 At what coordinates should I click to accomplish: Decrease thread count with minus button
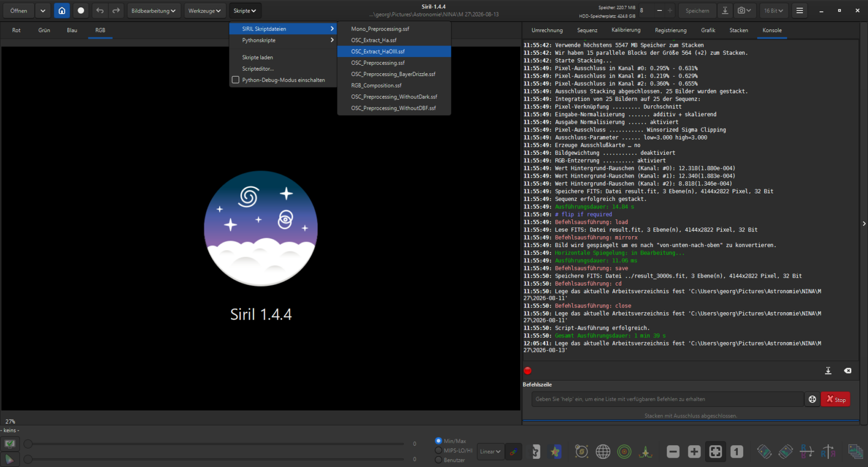[659, 11]
